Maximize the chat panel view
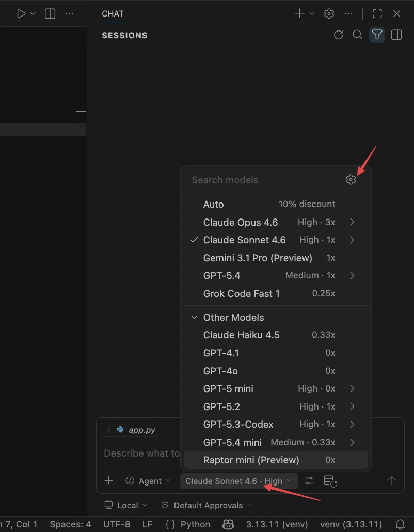Screen dimensions: 414x532 coord(377,14)
